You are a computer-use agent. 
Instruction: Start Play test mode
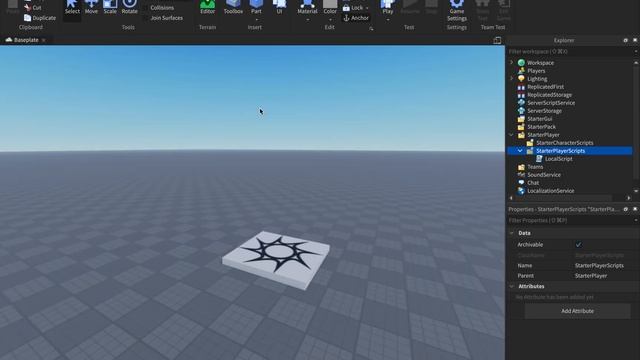tap(388, 7)
